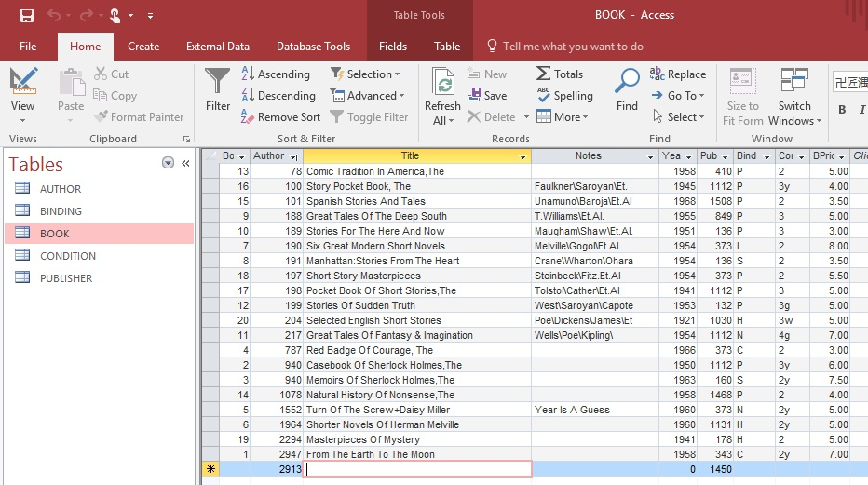Open the File tab

(x=28, y=47)
